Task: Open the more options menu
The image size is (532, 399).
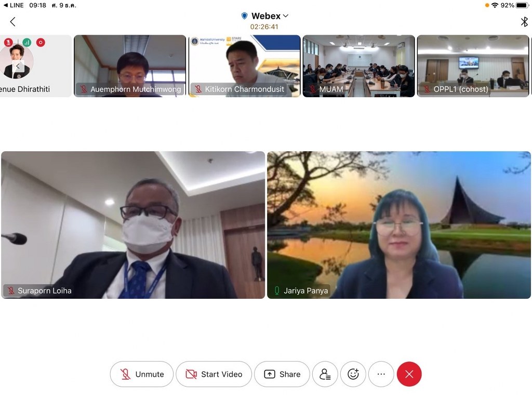Action: point(381,374)
